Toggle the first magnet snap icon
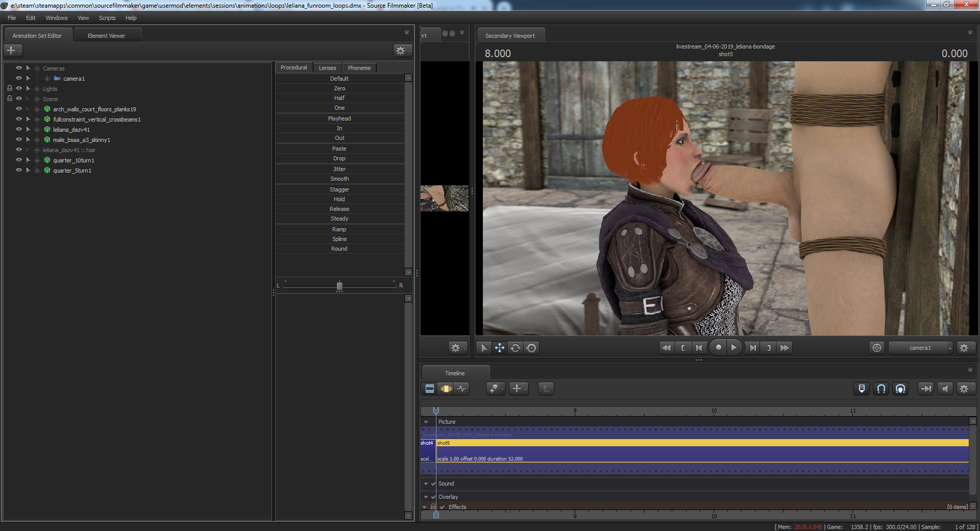Image resolution: width=980 pixels, height=531 pixels. click(x=881, y=389)
